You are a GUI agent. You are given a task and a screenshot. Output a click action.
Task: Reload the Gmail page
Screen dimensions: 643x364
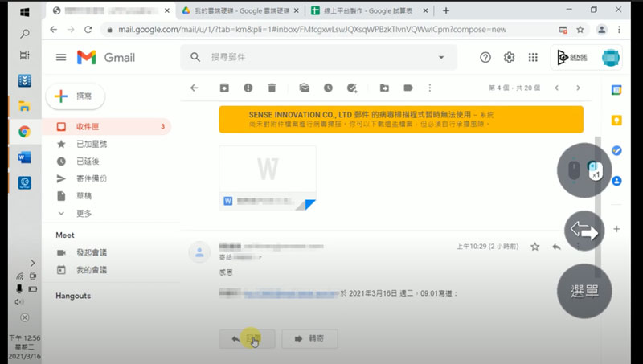(x=88, y=30)
